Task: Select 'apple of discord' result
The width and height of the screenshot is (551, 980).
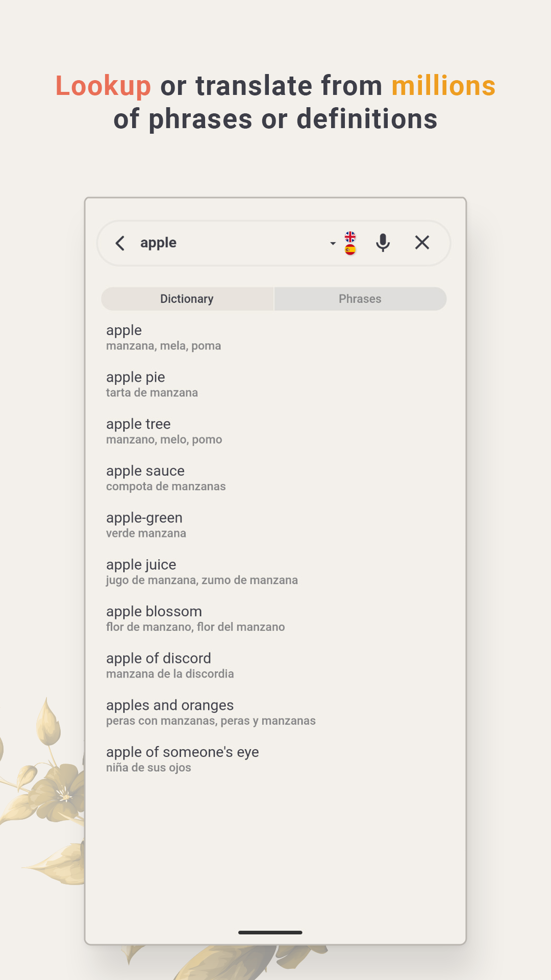Action: click(275, 666)
